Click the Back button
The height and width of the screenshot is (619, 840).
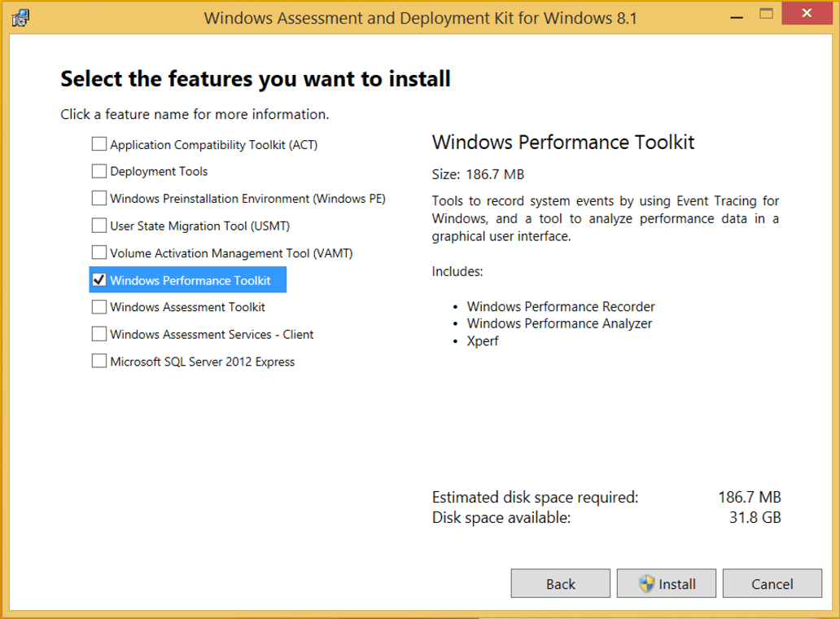coord(560,583)
